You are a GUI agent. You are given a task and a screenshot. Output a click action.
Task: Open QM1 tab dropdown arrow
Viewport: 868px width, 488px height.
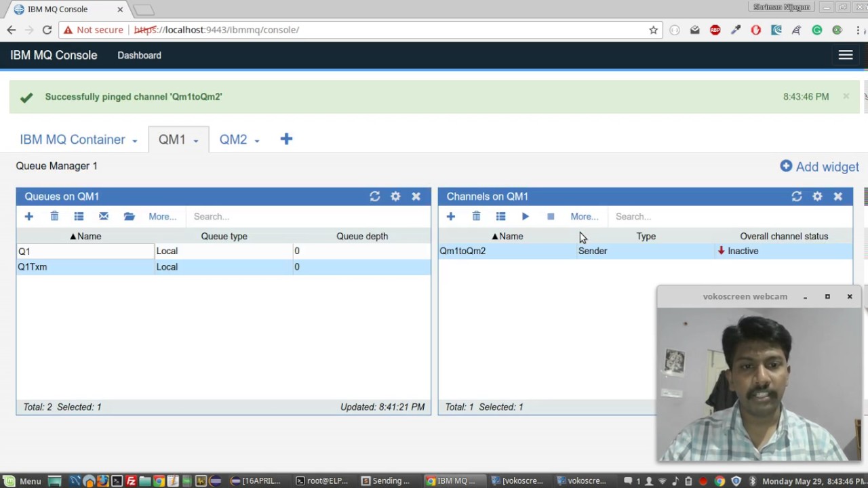pos(195,140)
